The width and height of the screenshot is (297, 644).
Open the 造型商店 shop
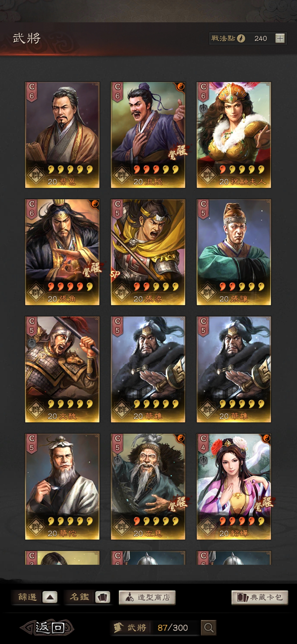[x=147, y=597]
